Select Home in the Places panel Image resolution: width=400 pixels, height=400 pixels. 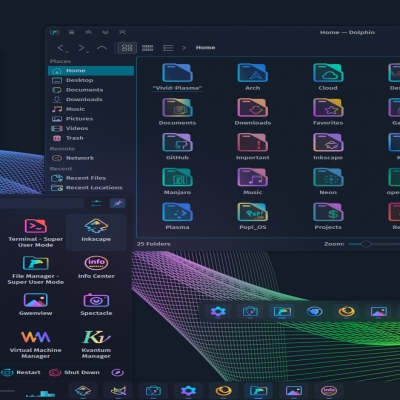91,71
